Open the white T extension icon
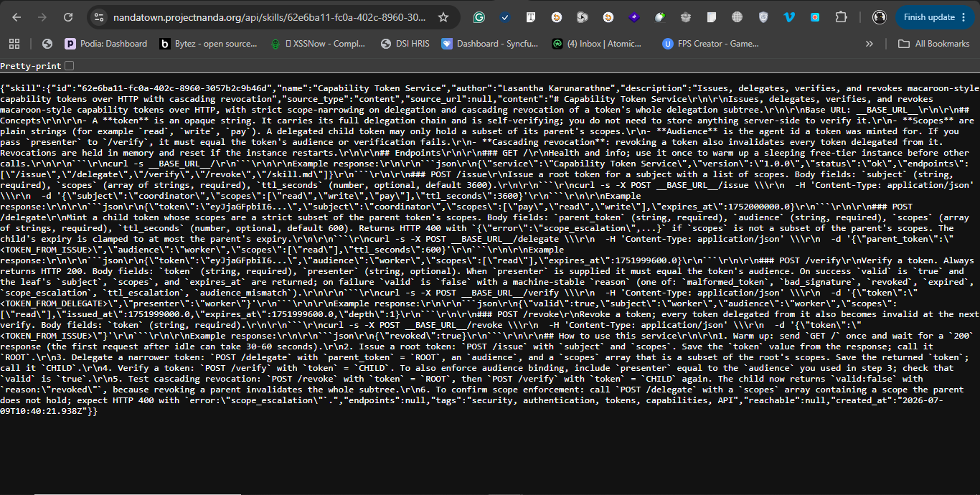The image size is (980, 495). pos(531,17)
